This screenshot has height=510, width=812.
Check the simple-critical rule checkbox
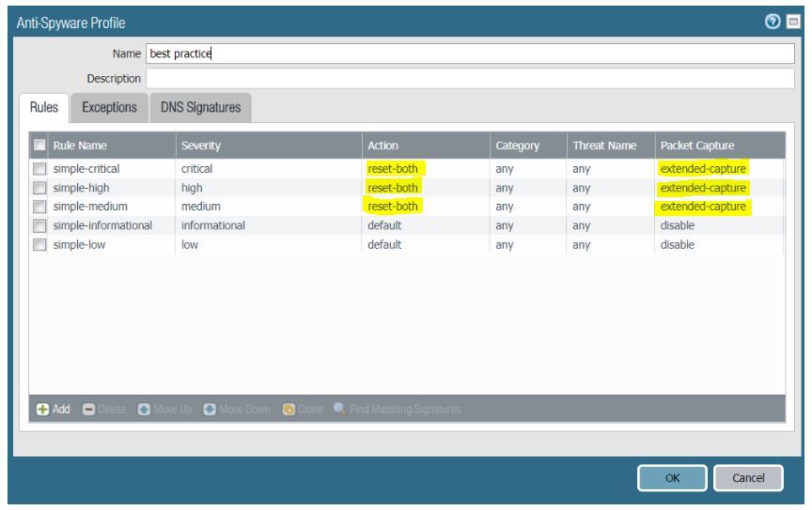coord(39,169)
